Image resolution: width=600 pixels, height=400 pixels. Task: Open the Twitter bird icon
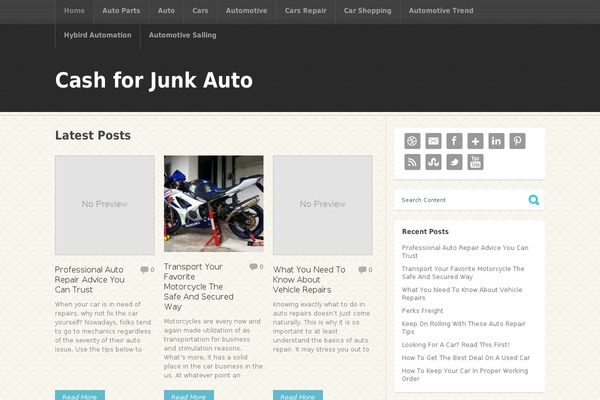coord(454,162)
